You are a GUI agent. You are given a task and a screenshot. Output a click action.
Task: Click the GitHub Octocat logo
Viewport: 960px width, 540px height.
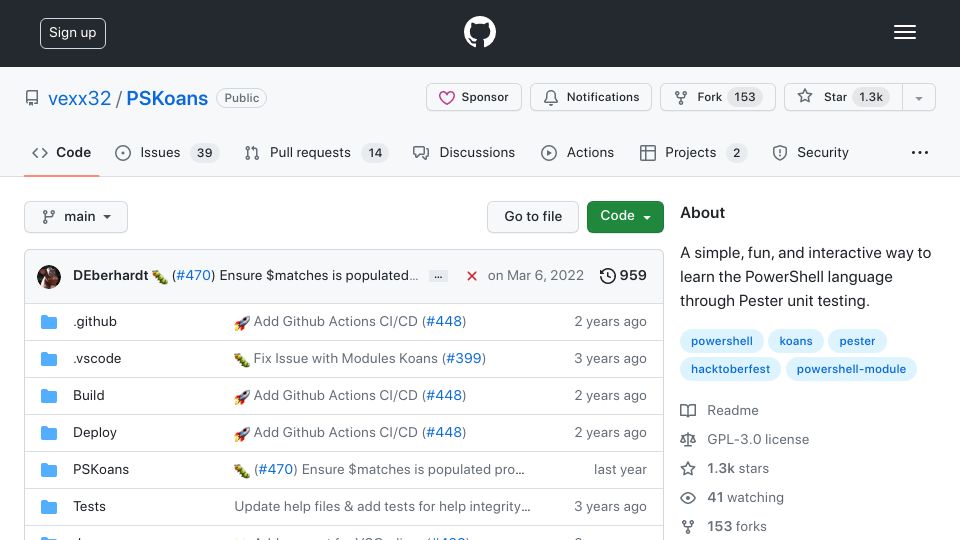coord(479,32)
